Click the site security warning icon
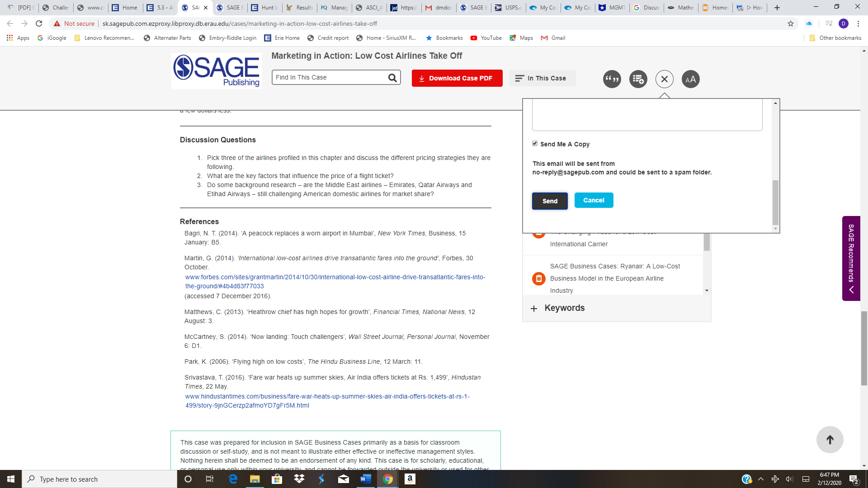This screenshot has height=488, width=868. coord(57,23)
